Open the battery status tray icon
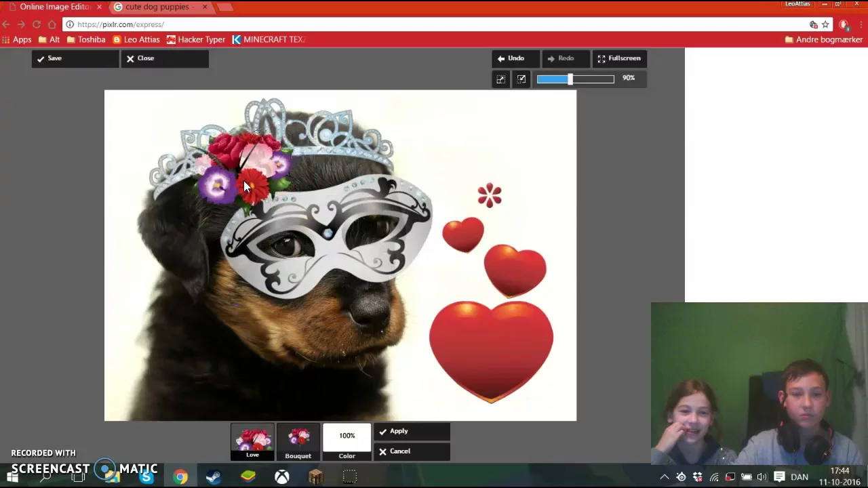This screenshot has width=868, height=488. [x=747, y=477]
